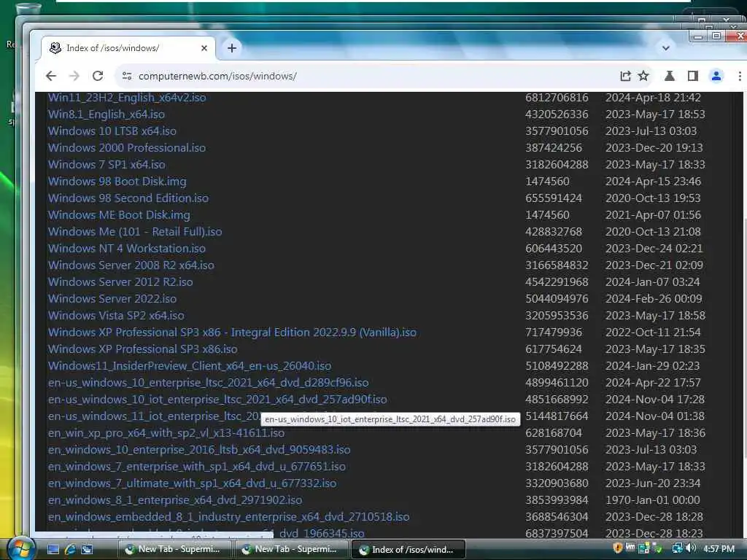Click Windows Vista SP2 x64.iso
The height and width of the screenshot is (560, 747).
pyautogui.click(x=116, y=315)
